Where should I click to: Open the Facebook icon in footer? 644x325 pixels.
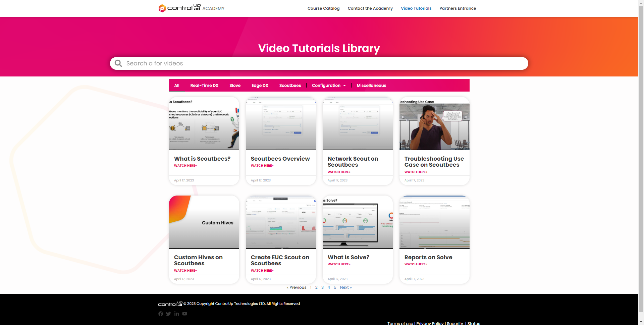point(161,314)
